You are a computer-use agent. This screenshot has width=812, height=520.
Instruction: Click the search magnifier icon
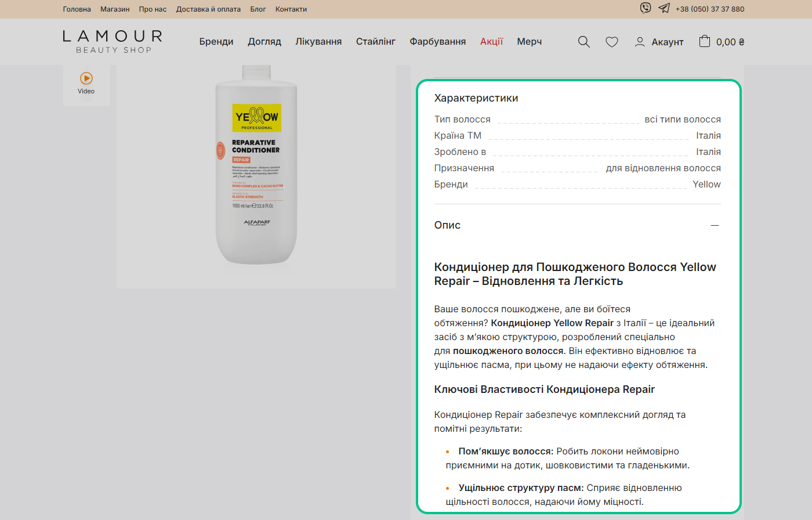point(584,42)
